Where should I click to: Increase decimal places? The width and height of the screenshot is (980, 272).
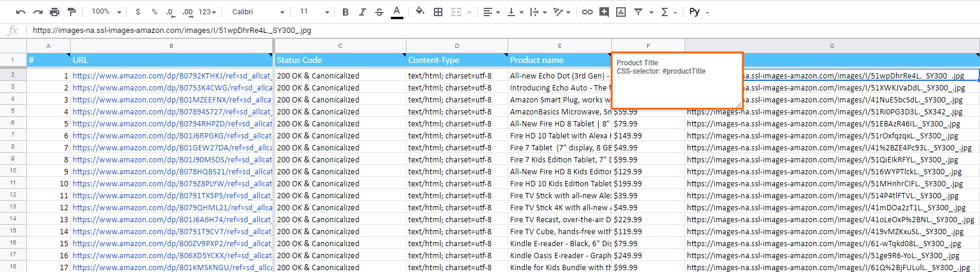(x=188, y=12)
